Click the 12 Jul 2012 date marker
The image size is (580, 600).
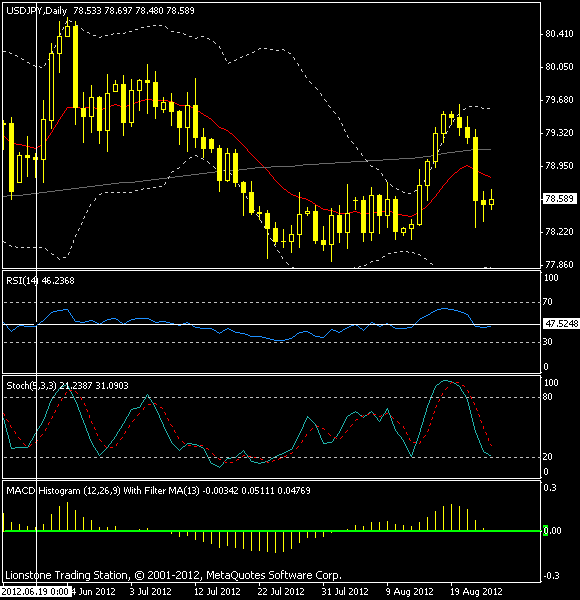217,592
